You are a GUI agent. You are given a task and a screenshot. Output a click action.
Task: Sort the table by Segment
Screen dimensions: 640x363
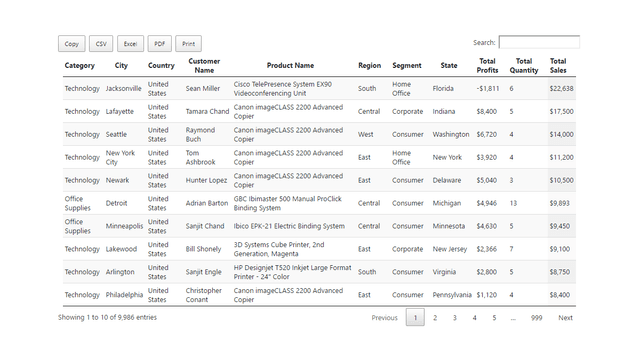pyautogui.click(x=407, y=65)
